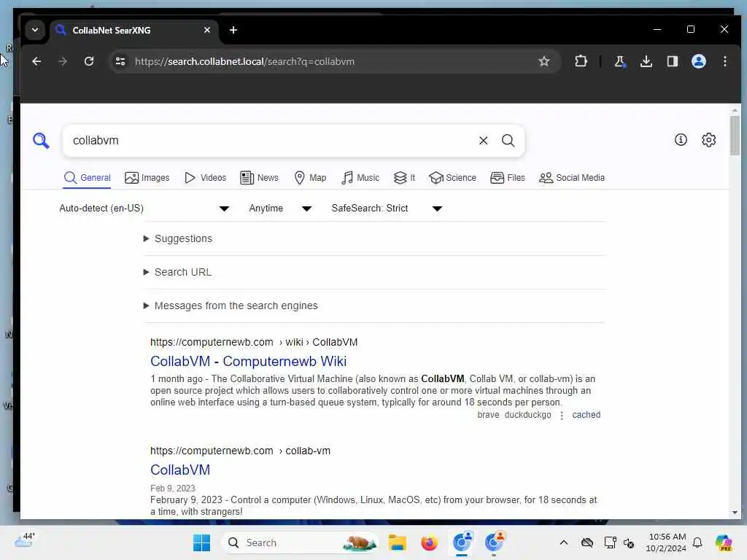Viewport: 747px width, 560px height.
Task: Open the browser three-dot menu
Action: click(x=725, y=61)
